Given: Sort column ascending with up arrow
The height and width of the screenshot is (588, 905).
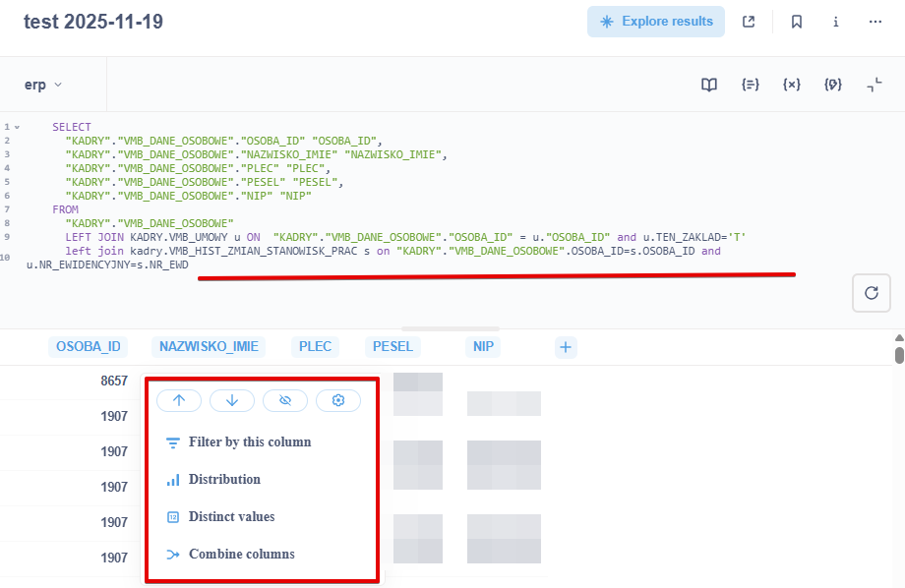Looking at the screenshot, I should [179, 400].
